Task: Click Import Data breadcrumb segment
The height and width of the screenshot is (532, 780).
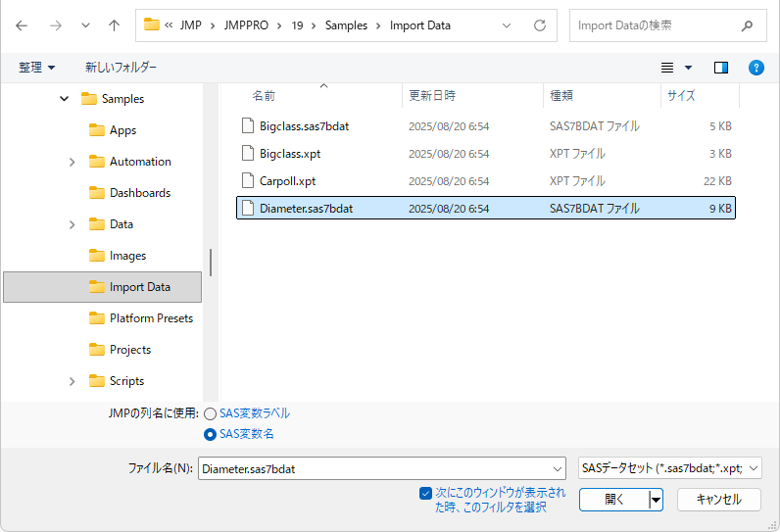Action: click(419, 25)
